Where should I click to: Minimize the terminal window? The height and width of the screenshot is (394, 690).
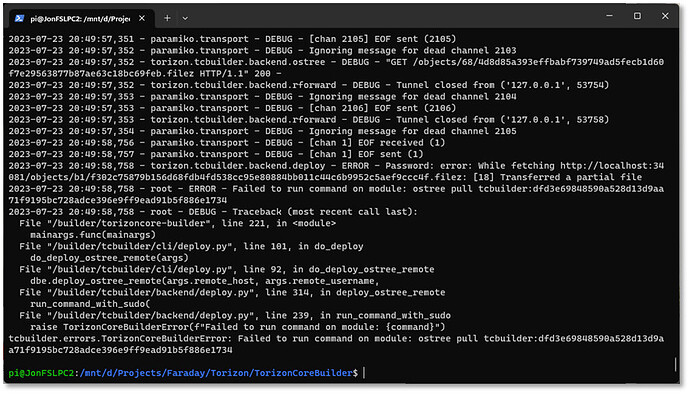(x=609, y=16)
